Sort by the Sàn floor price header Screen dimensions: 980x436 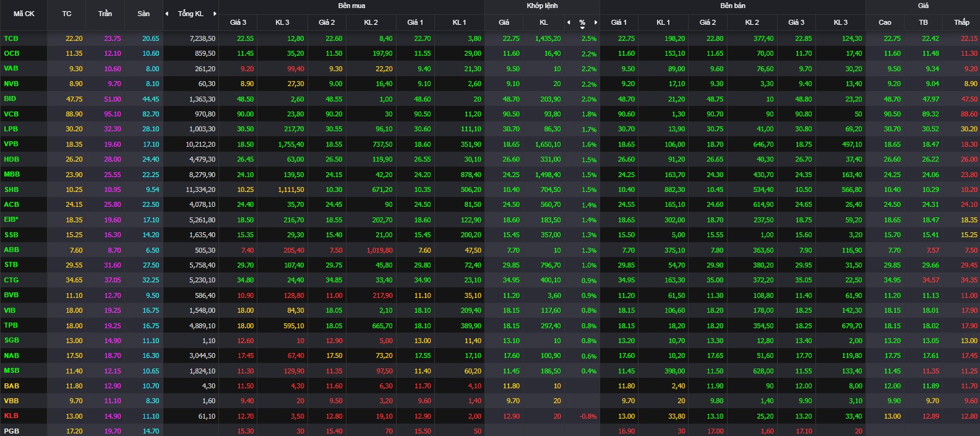tap(144, 14)
